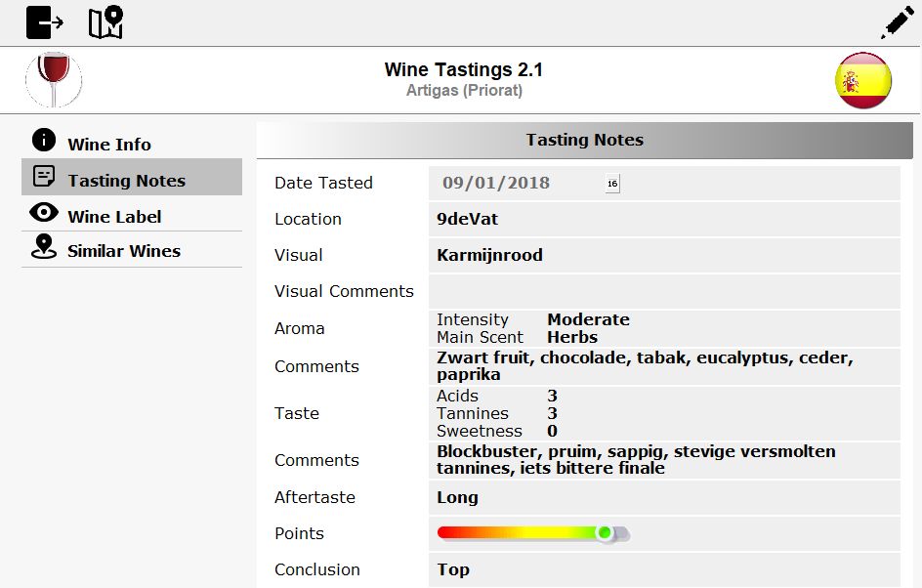Image resolution: width=922 pixels, height=588 pixels.
Task: Click the Conclusion field Top
Action: (664, 569)
